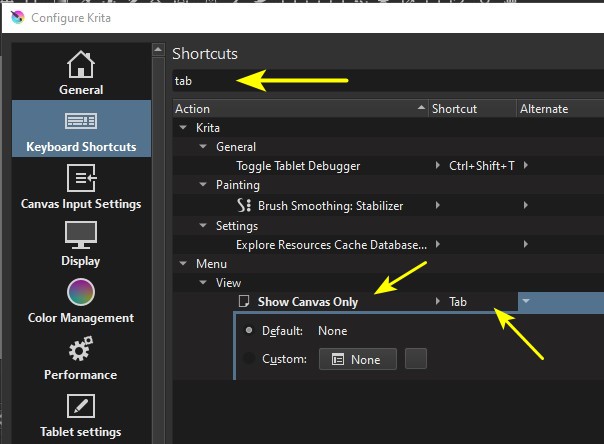The width and height of the screenshot is (604, 444).
Task: Collapse the Settings subgroup
Action: pos(203,225)
